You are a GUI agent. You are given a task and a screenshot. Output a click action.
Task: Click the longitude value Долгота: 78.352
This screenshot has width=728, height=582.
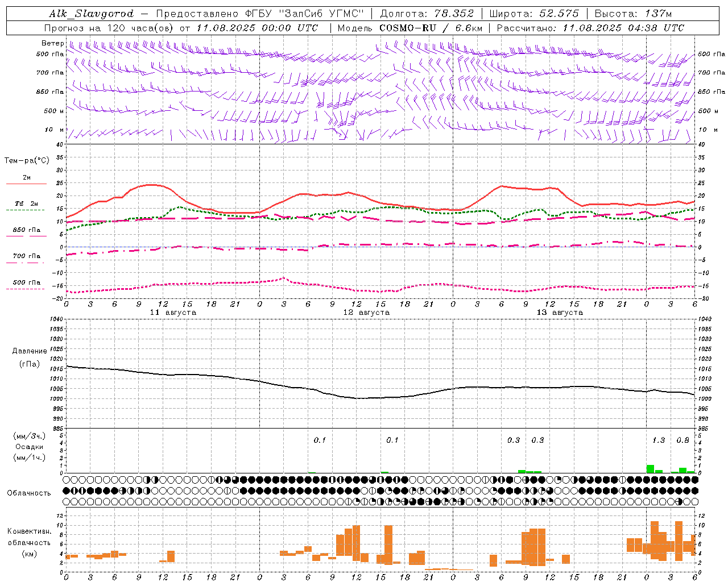click(427, 14)
